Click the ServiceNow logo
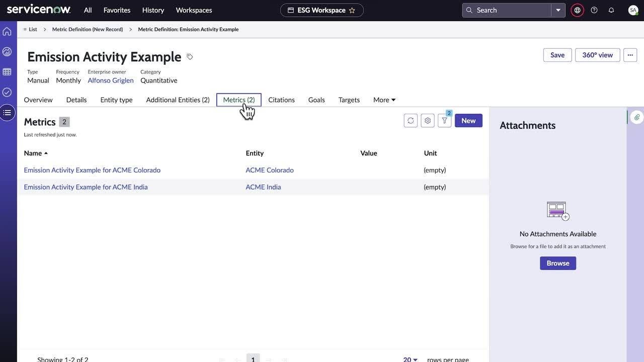The image size is (644, 362). pyautogui.click(x=39, y=10)
